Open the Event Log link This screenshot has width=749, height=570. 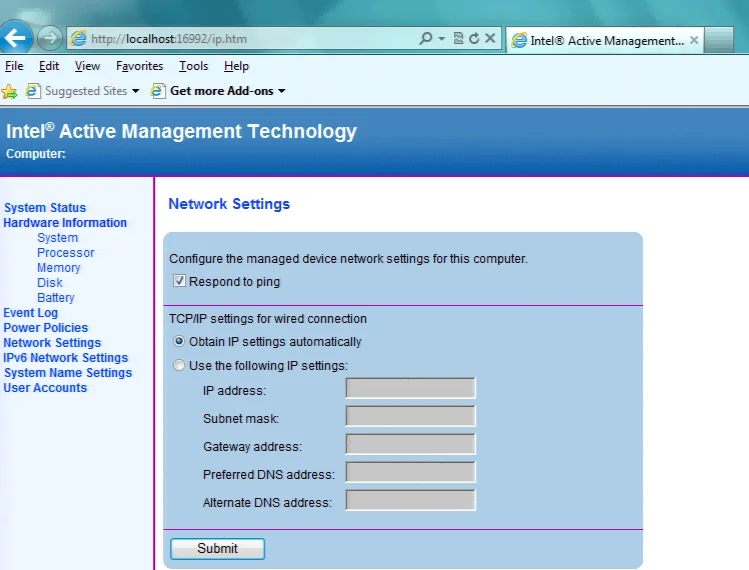[x=31, y=312]
